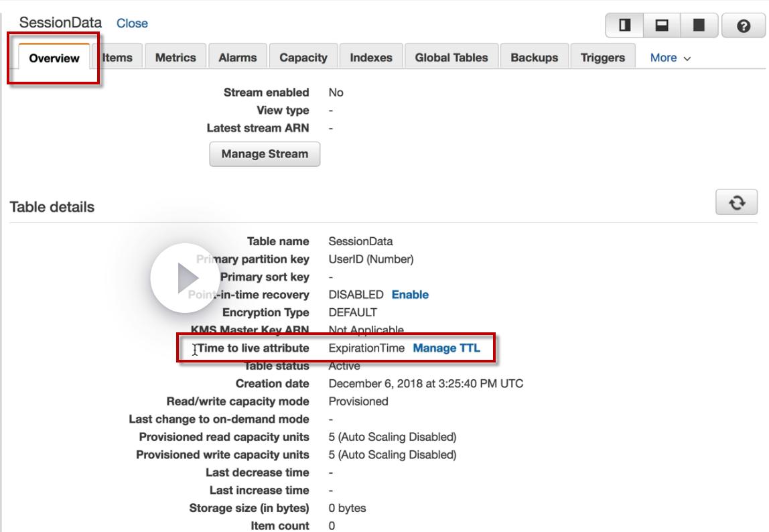
Task: Open the Triggers tab
Action: [x=603, y=58]
